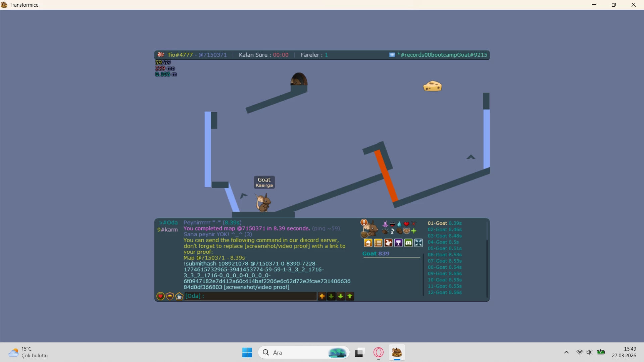Click the 'Kalan Süre : 00:00' timer
The height and width of the screenshot is (362, 644).
coord(263,55)
